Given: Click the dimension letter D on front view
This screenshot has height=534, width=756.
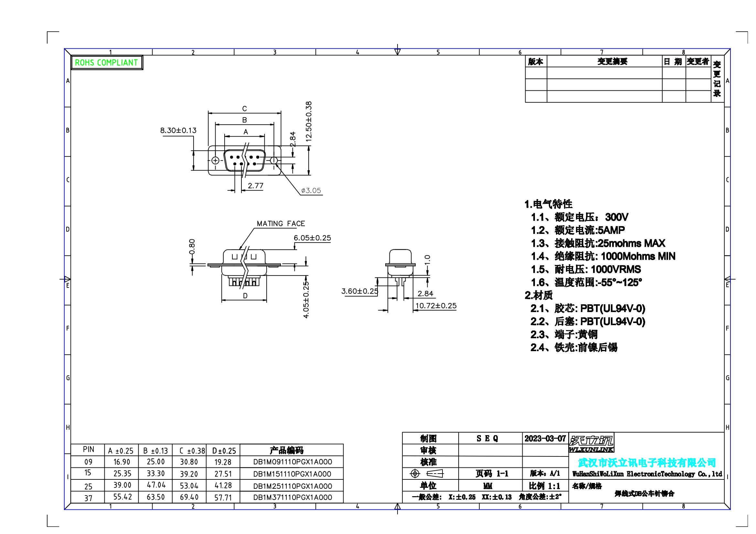Looking at the screenshot, I should coord(245,296).
